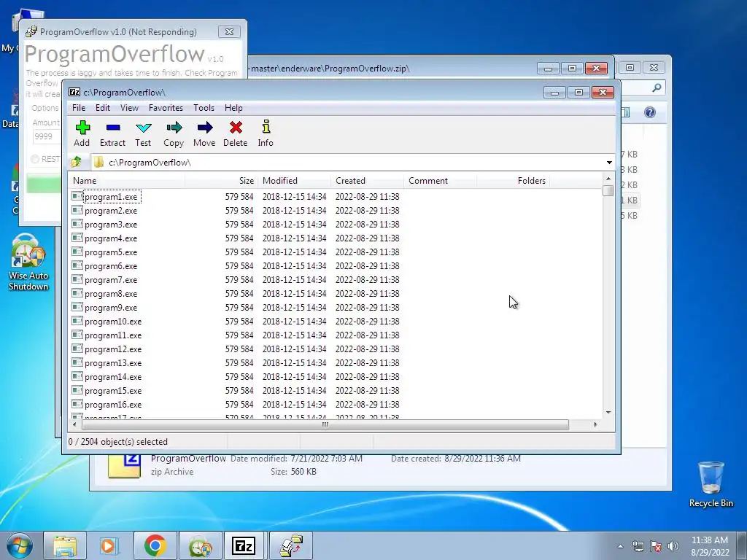
Task: Sort files by Created column
Action: (368, 181)
